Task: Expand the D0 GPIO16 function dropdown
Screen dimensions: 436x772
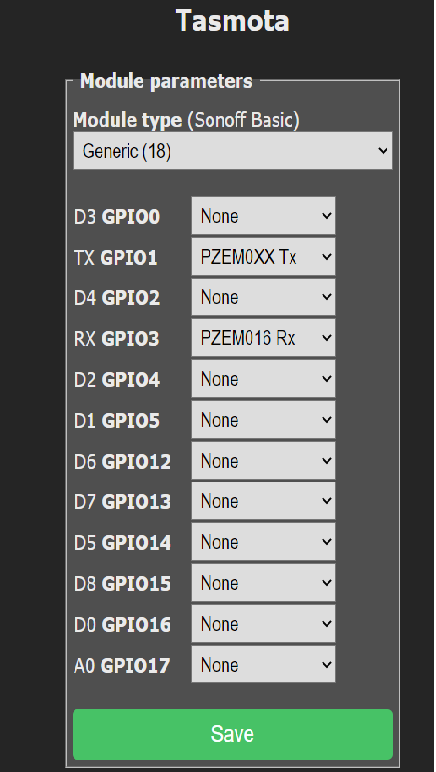Action: tap(263, 624)
